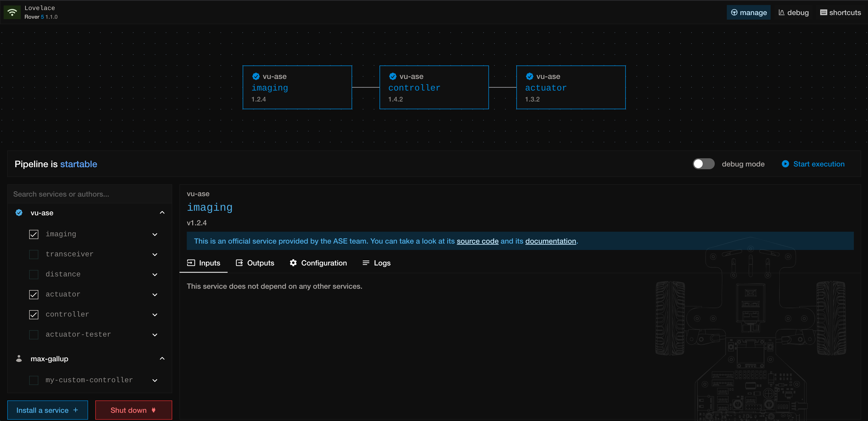Click the verified badge next to vu-ase author
This screenshot has width=868, height=421.
click(x=19, y=212)
